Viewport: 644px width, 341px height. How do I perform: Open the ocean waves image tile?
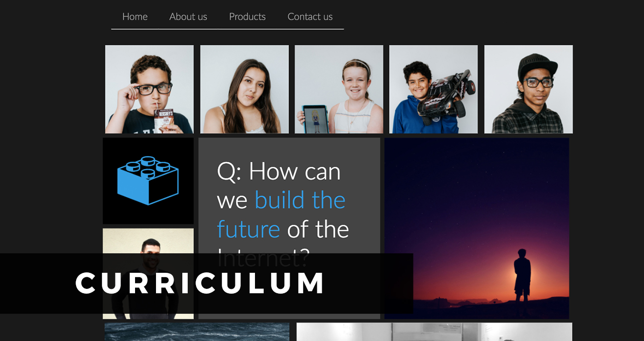[x=197, y=332]
